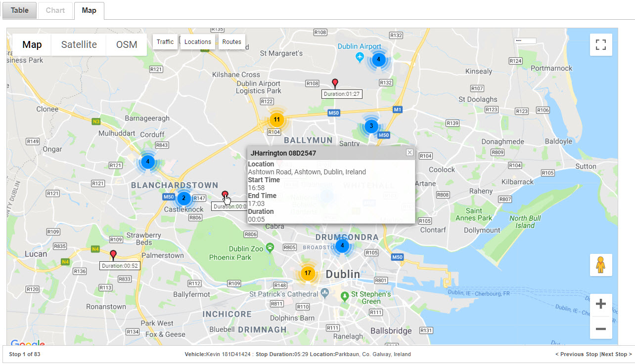Click the JHarrington 08D2547 title

coord(283,154)
